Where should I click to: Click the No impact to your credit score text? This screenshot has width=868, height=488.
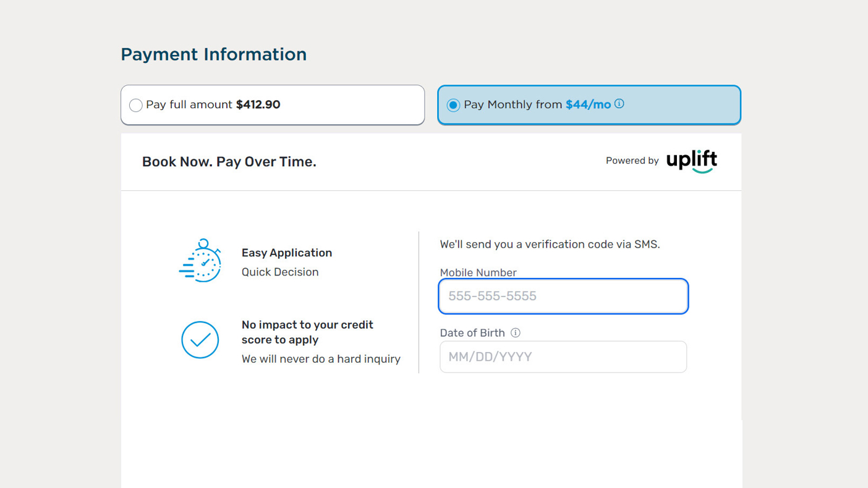click(307, 332)
